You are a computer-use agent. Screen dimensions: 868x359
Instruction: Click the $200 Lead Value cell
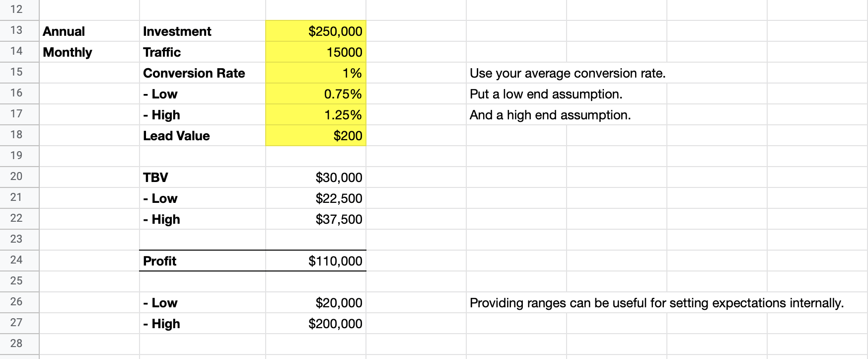pos(316,136)
